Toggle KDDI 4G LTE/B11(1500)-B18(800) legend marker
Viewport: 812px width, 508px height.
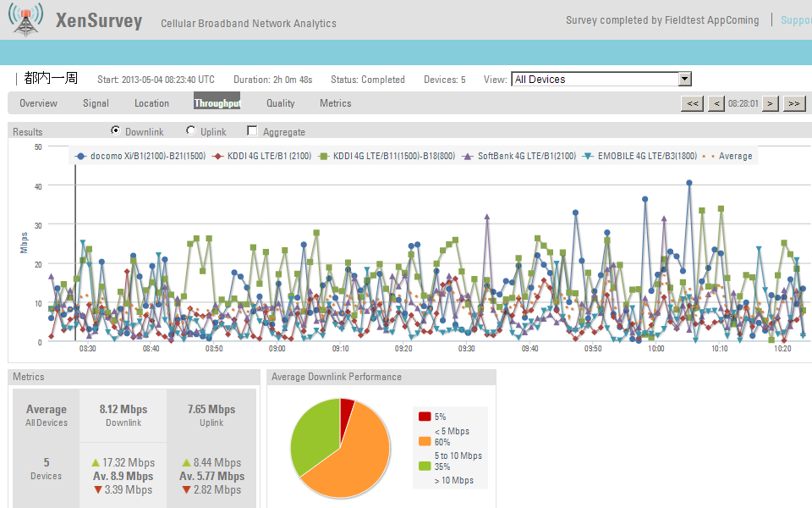324,156
